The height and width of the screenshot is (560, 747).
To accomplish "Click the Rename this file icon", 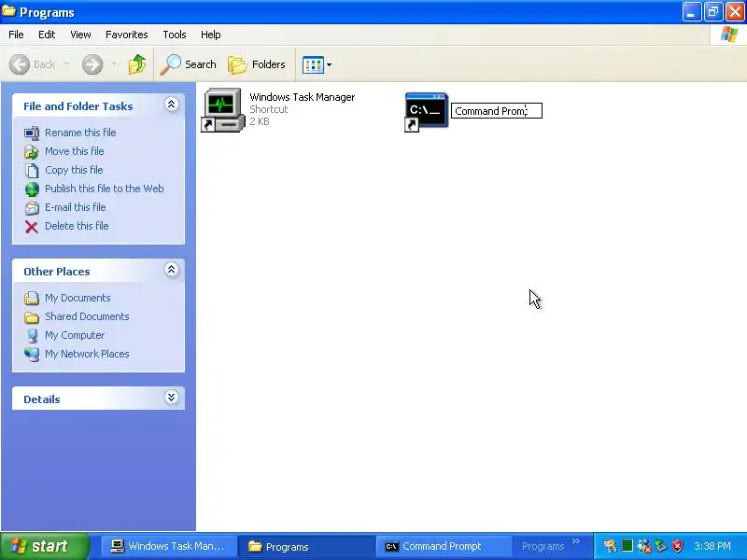I will pos(32,133).
